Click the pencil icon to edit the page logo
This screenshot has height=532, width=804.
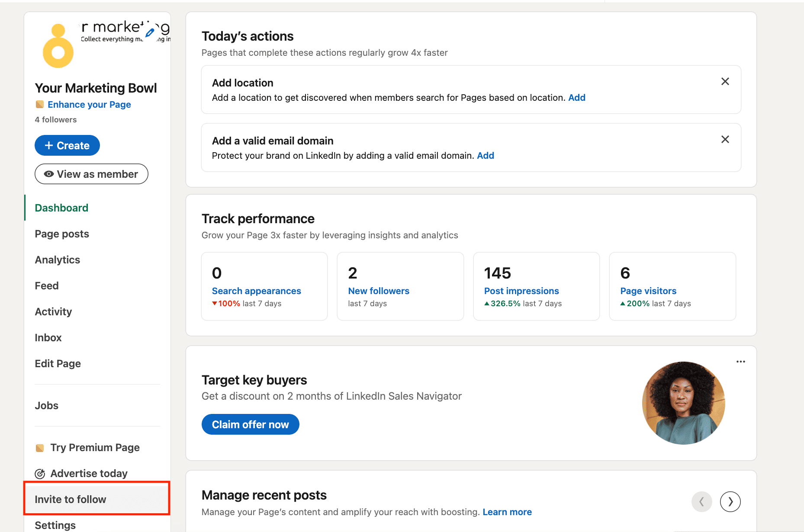(x=150, y=32)
